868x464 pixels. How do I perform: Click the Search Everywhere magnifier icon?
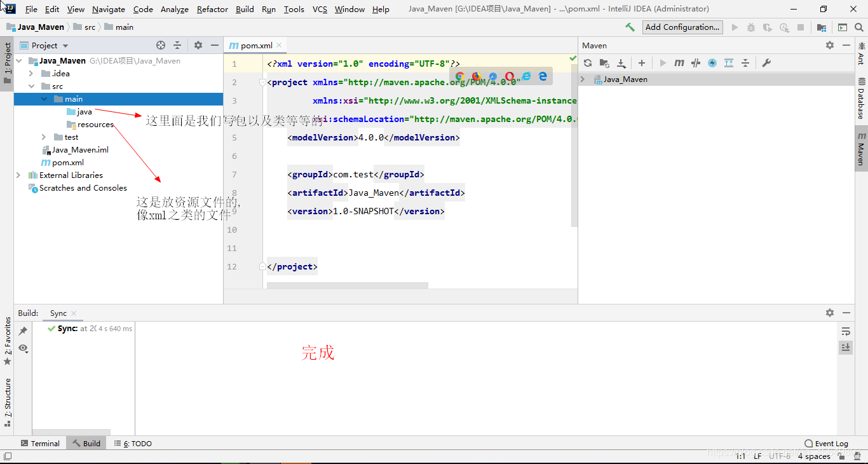tap(860, 27)
